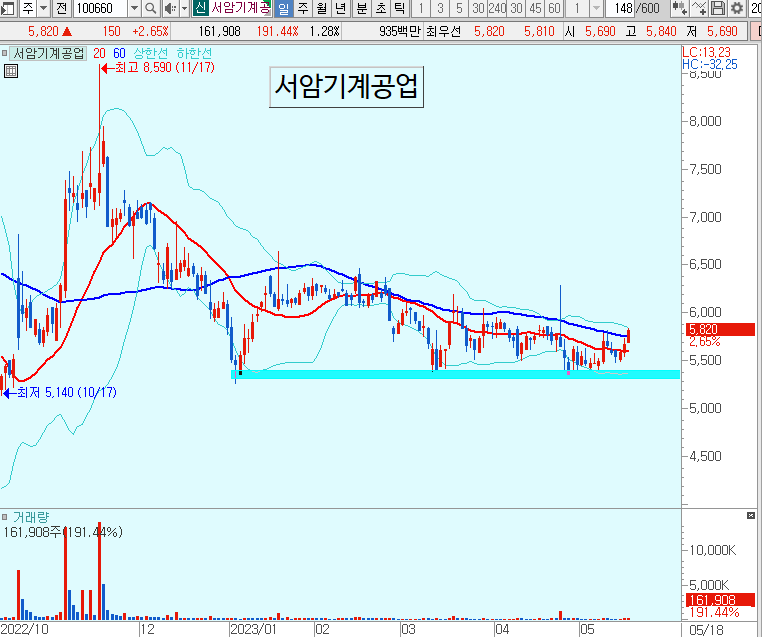This screenshot has height=637, width=762.
Task: Click the floppy disk save icon
Action: pos(718,8)
